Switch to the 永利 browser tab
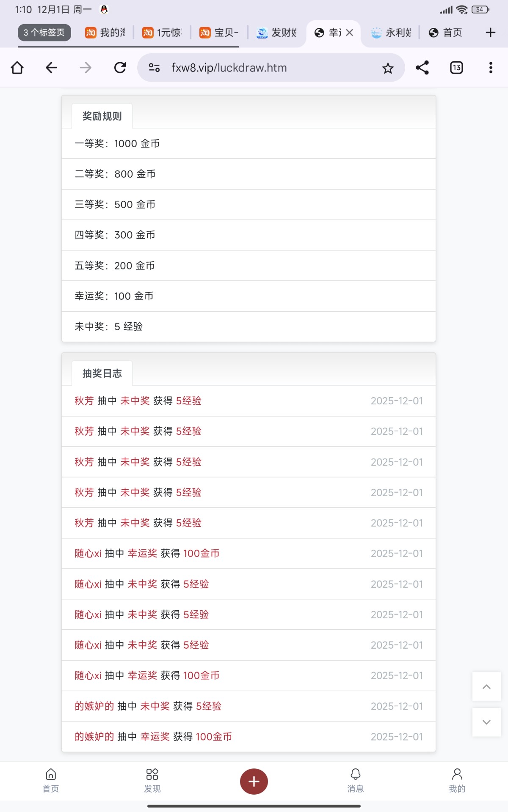 point(391,33)
